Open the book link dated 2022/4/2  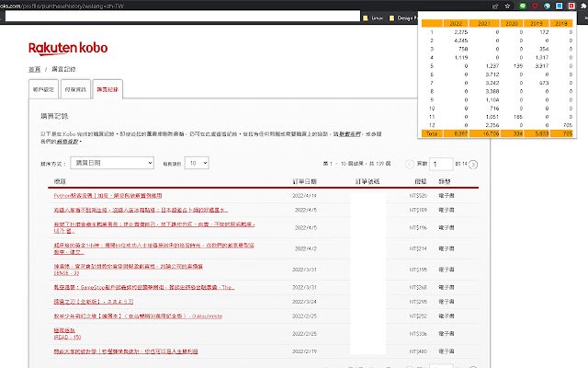tap(153, 248)
